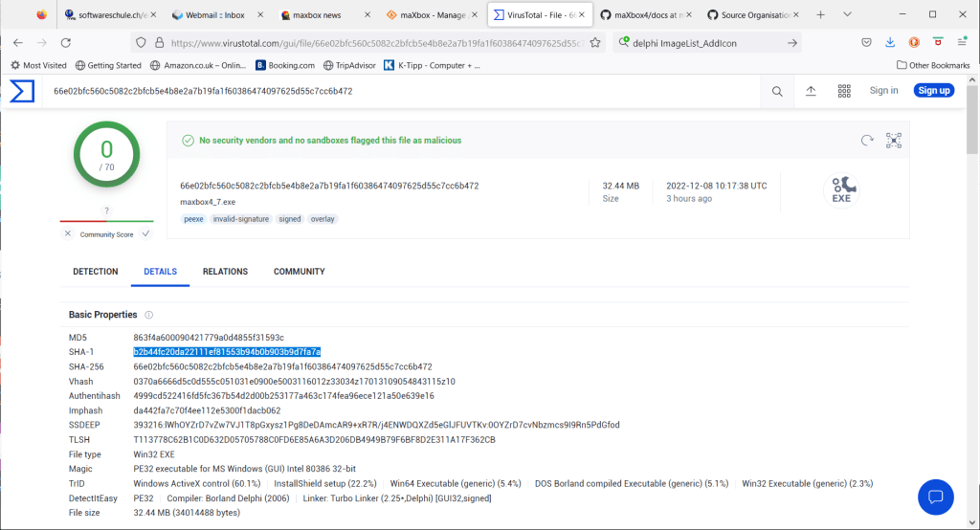Open the chat bubble support icon
This screenshot has height=530, width=980.
tap(935, 497)
